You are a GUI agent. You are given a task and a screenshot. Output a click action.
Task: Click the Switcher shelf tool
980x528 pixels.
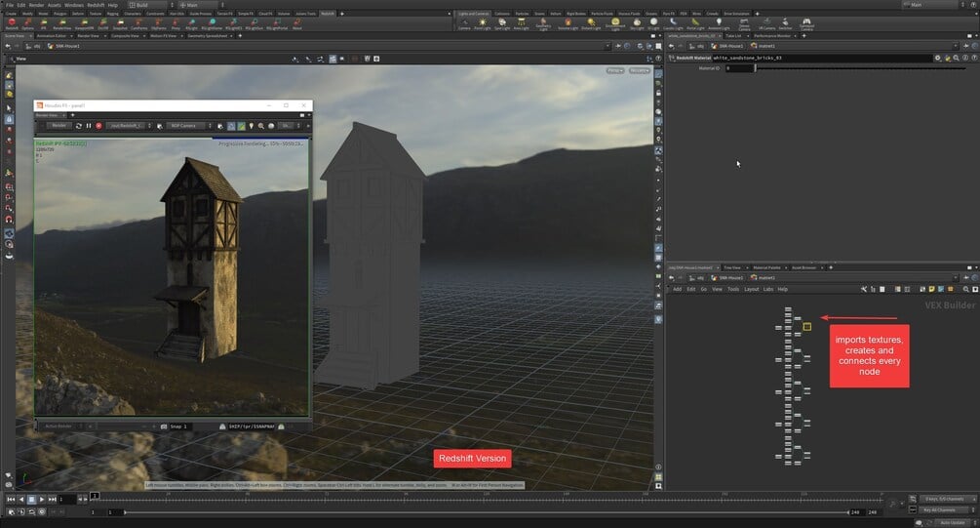tap(785, 23)
